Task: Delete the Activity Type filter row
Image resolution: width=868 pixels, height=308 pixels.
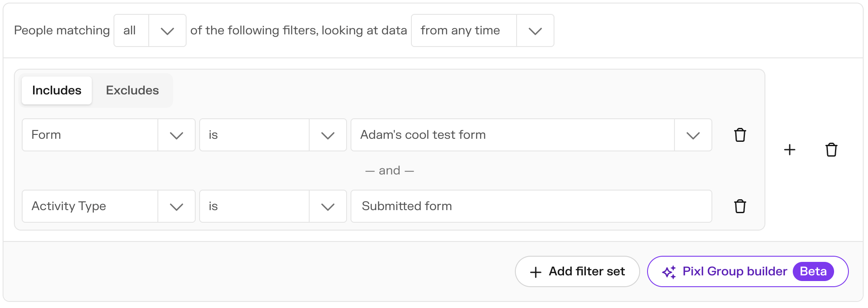Action: [x=740, y=206]
